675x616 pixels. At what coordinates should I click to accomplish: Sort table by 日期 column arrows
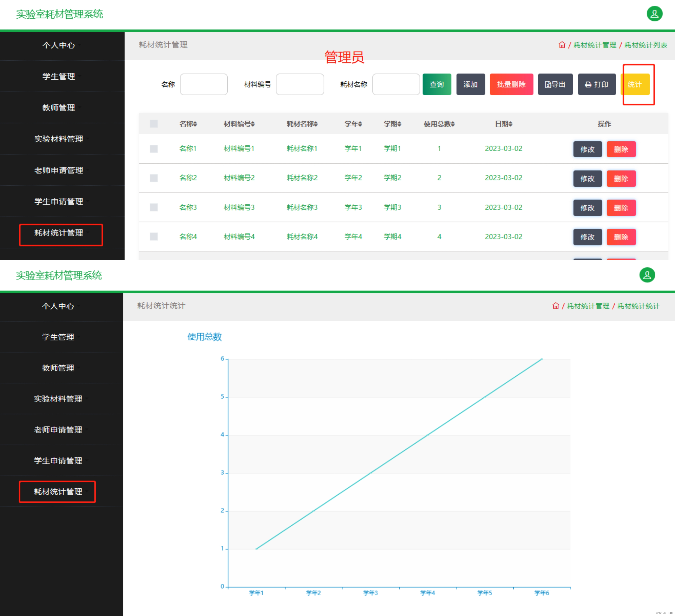[x=511, y=124]
